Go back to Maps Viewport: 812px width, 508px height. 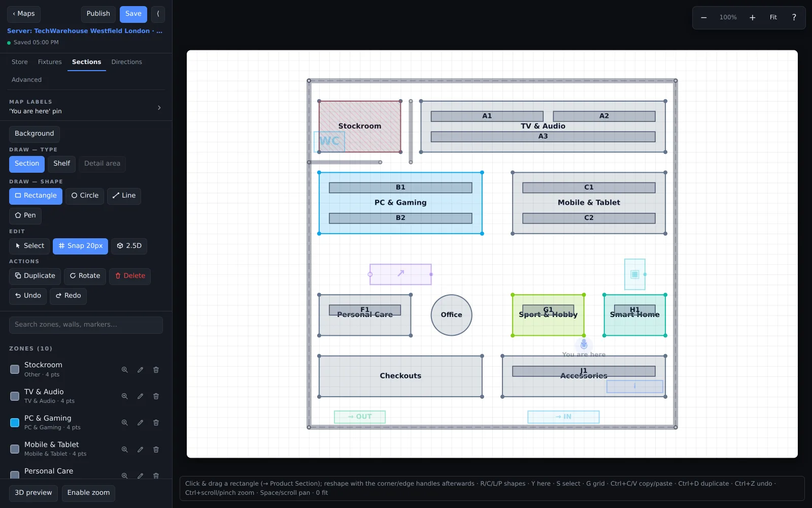pyautogui.click(x=24, y=14)
